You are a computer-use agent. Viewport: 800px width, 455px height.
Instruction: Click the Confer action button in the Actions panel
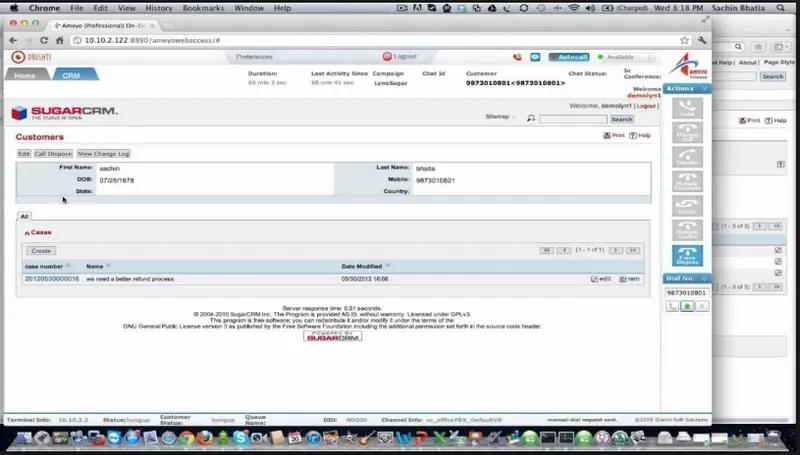687,206
